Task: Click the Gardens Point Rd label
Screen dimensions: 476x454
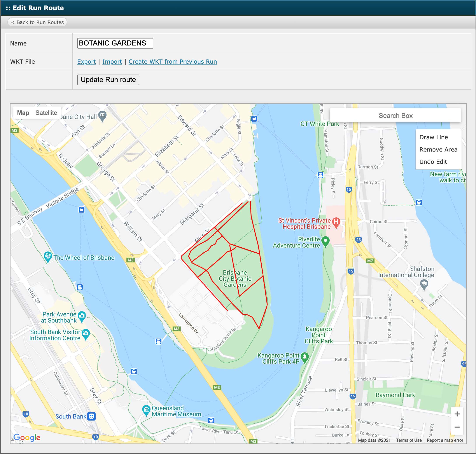Action: click(223, 339)
